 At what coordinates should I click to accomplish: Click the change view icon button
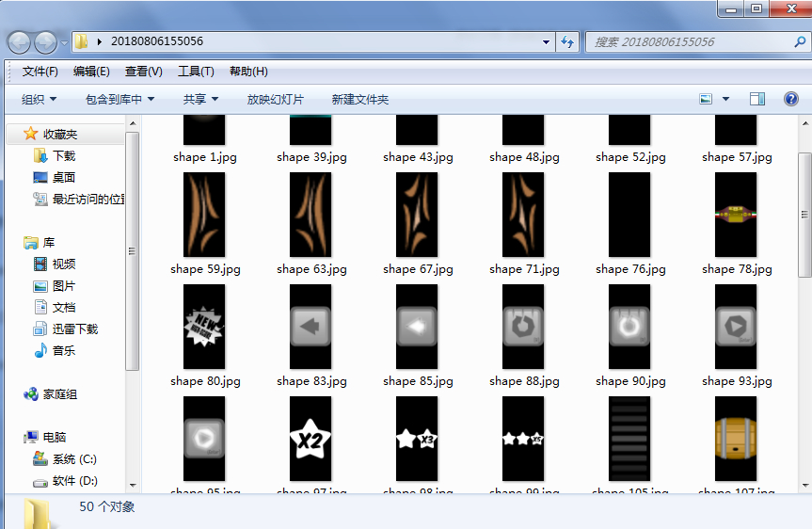point(706,99)
